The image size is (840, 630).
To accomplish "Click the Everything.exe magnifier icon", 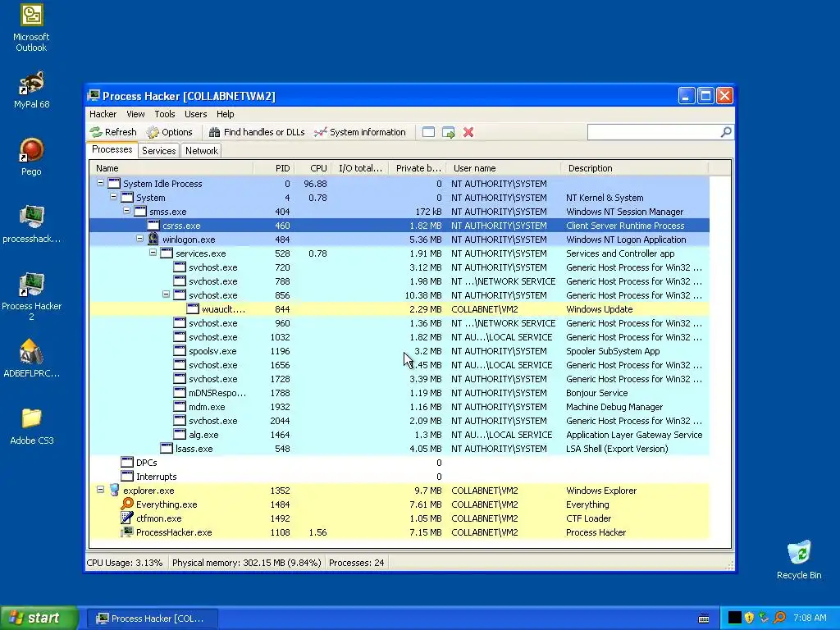I will pos(127,504).
